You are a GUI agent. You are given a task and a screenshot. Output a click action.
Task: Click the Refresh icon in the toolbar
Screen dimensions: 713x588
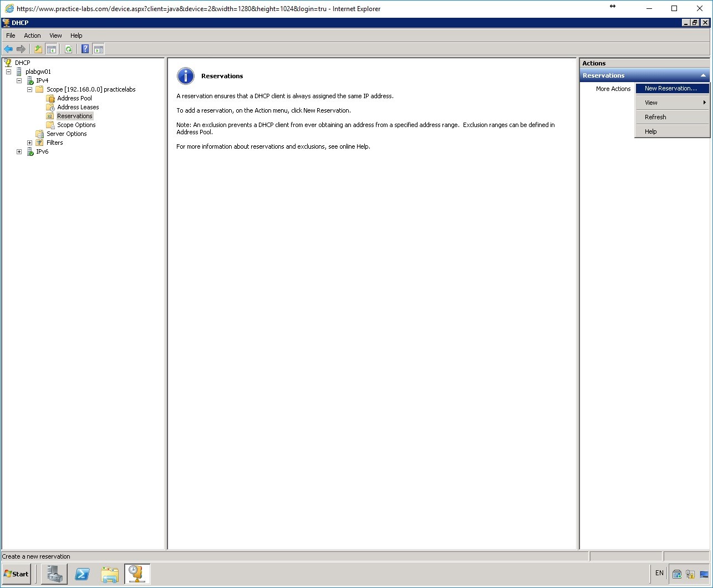pos(68,49)
